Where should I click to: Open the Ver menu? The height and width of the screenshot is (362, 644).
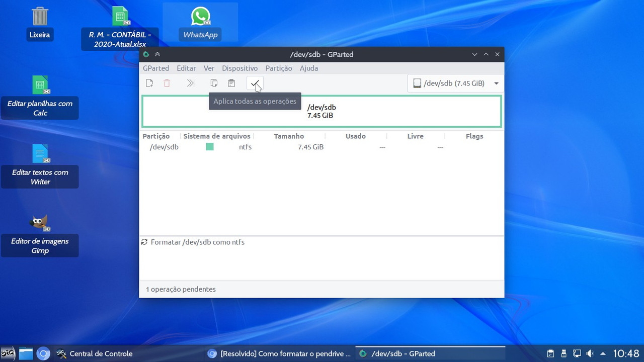click(209, 68)
